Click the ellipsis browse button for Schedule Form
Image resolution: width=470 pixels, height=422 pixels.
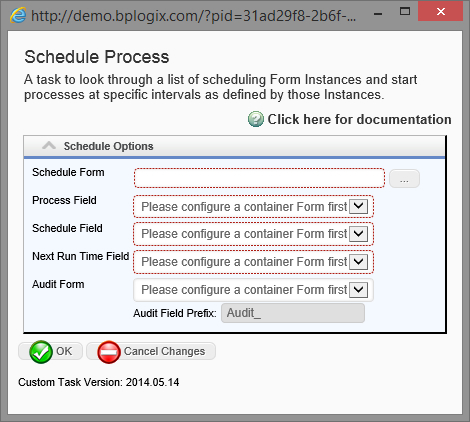[404, 179]
